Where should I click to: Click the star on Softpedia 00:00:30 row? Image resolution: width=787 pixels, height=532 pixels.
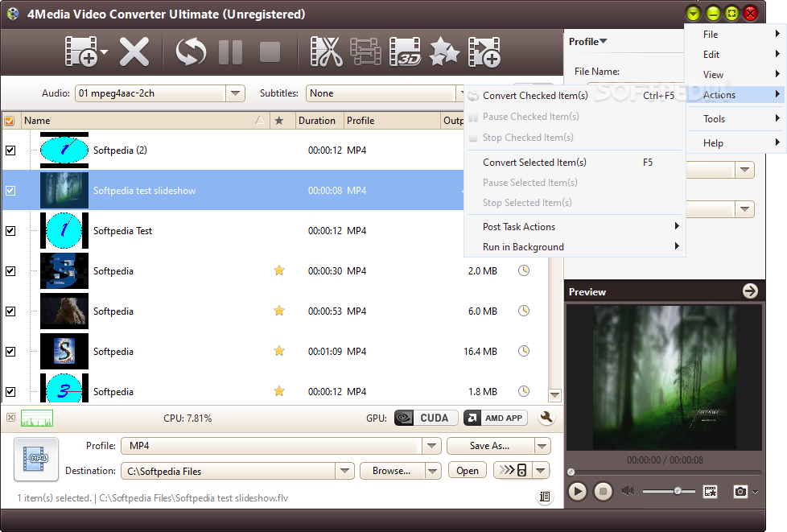tap(279, 270)
